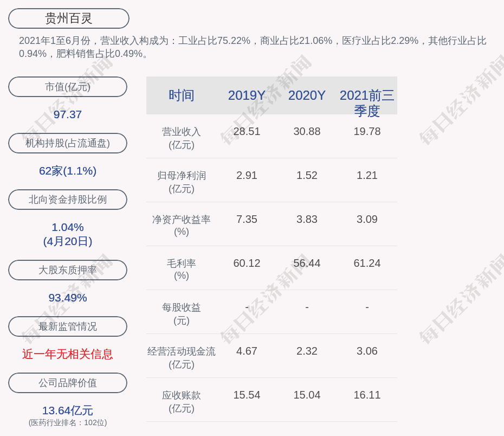Click the market value 97.37
Viewport: 504px width, 436px height.
(x=68, y=114)
